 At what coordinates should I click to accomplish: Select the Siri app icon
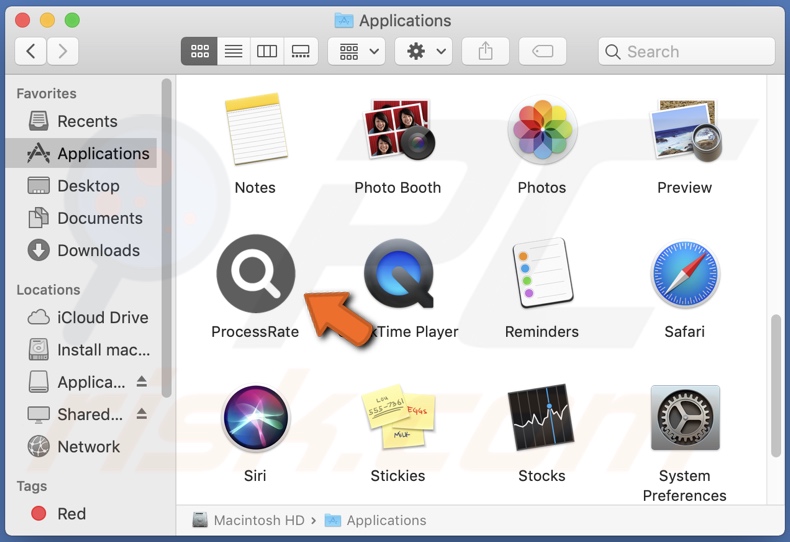[x=255, y=418]
